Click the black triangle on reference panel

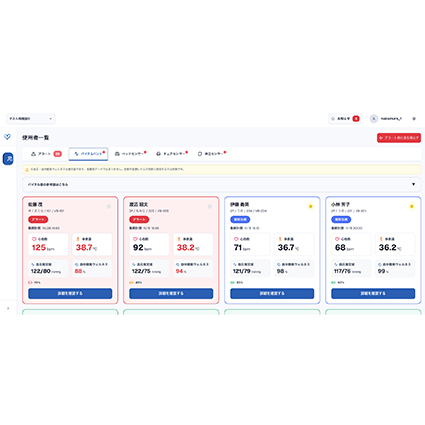coord(413,184)
